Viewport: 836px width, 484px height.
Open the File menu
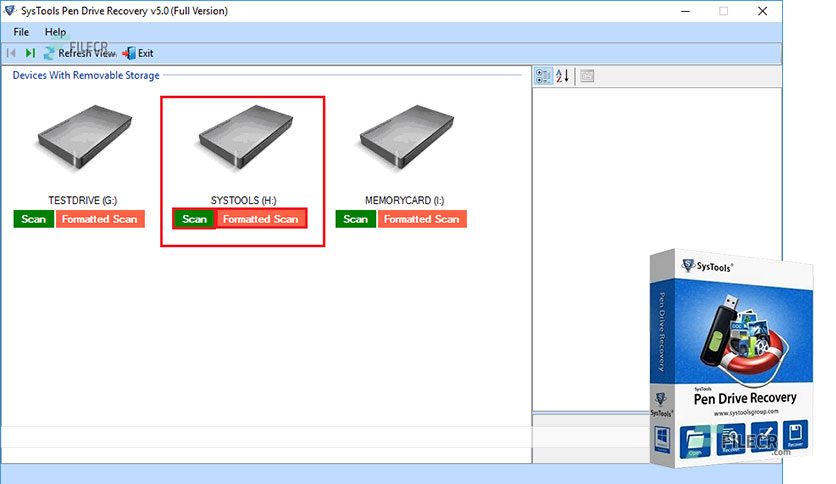tap(21, 32)
